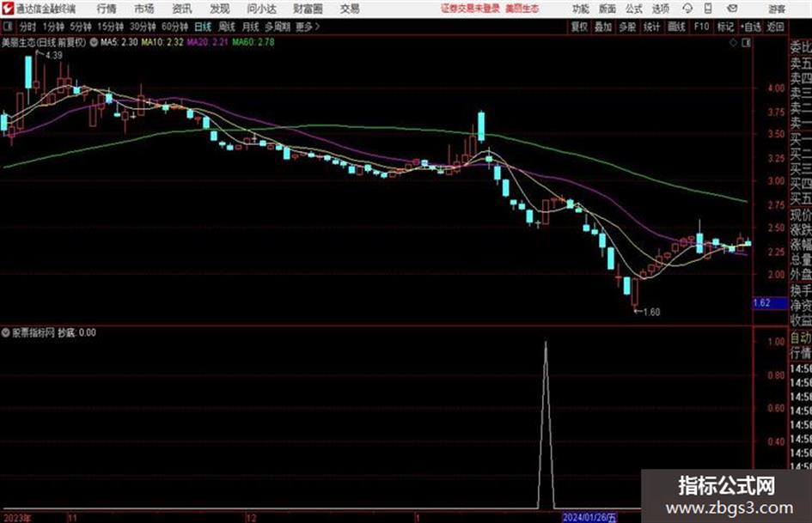Select the 多周期 multi-period tab

(x=278, y=27)
